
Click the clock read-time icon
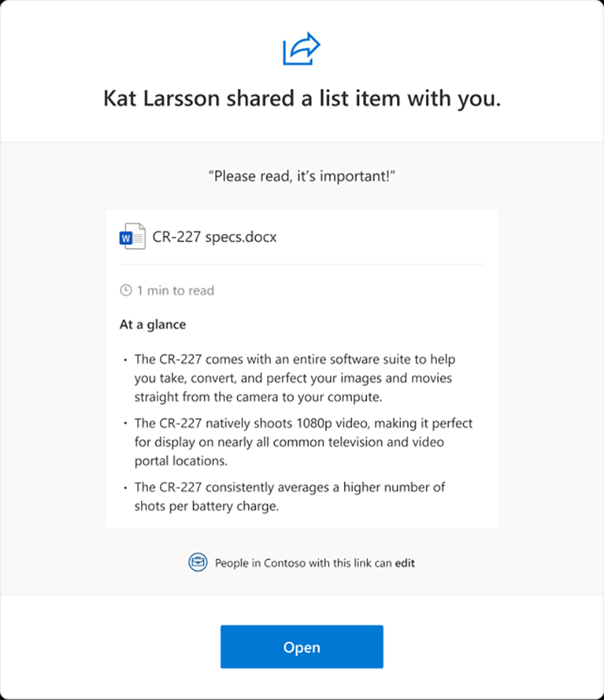(x=126, y=291)
